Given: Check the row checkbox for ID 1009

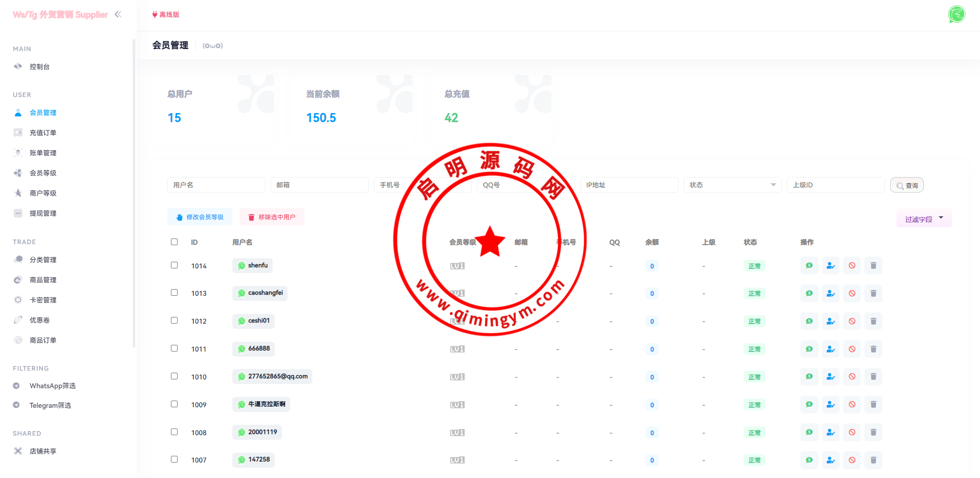Looking at the screenshot, I should [175, 404].
